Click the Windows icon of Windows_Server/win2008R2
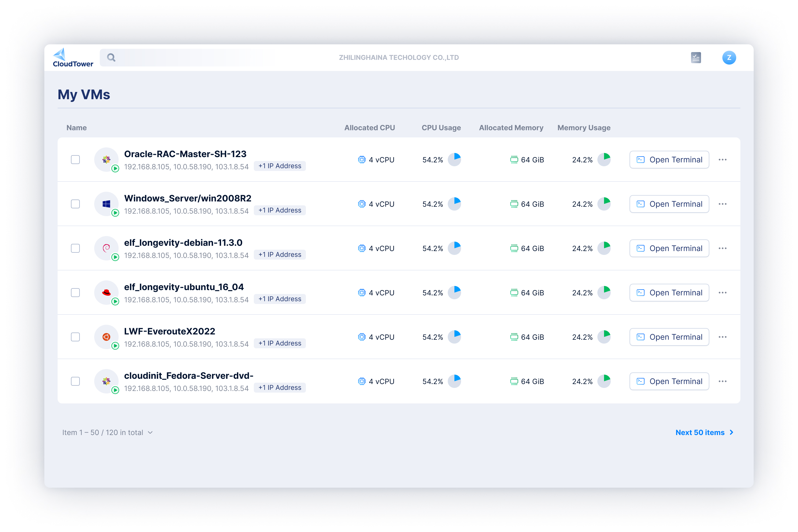The height and width of the screenshot is (532, 798). coord(106,204)
